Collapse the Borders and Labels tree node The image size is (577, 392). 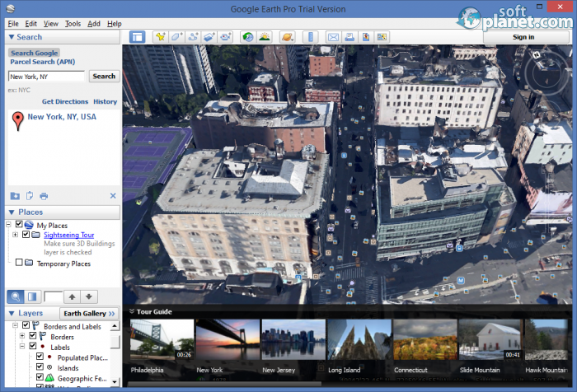click(15, 325)
